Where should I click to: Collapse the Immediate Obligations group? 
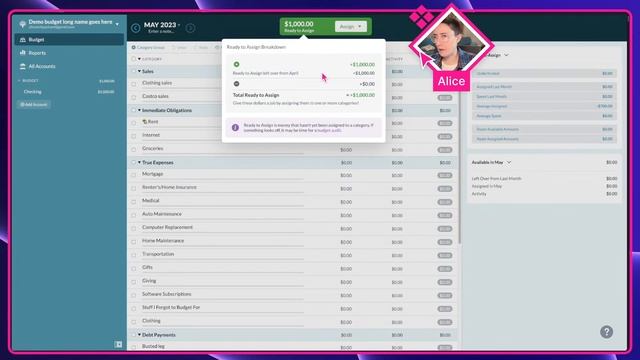pyautogui.click(x=139, y=110)
